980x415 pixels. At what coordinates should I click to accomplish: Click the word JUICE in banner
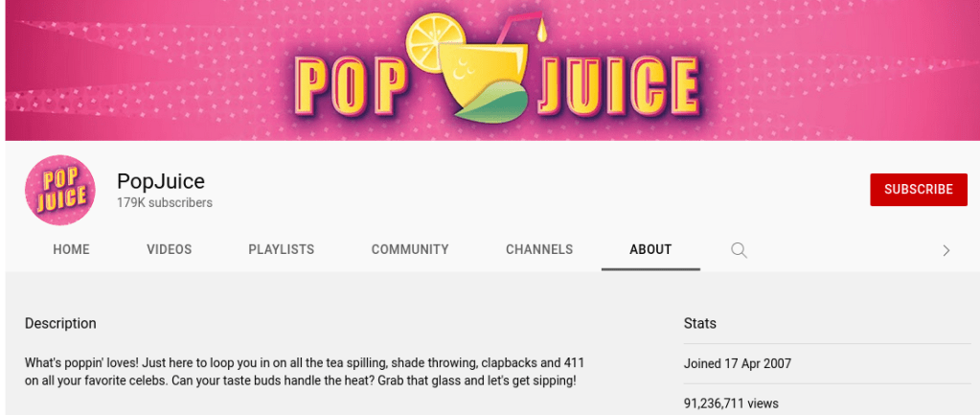pyautogui.click(x=618, y=86)
